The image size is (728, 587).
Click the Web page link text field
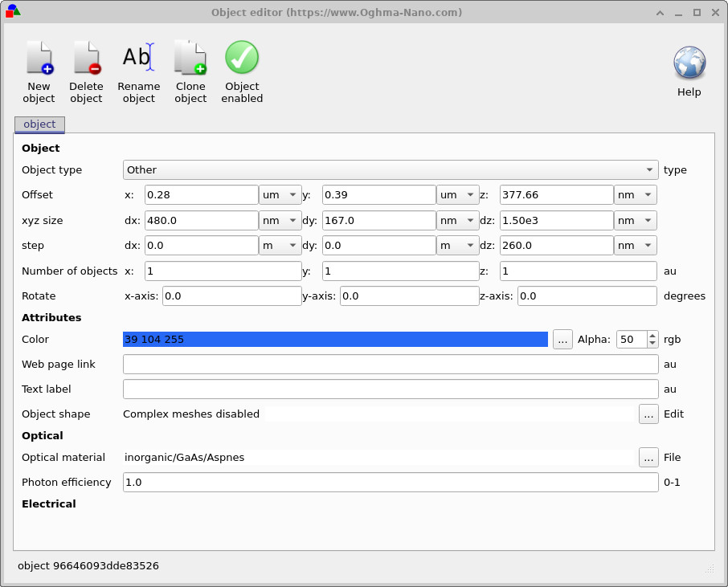pyautogui.click(x=391, y=365)
